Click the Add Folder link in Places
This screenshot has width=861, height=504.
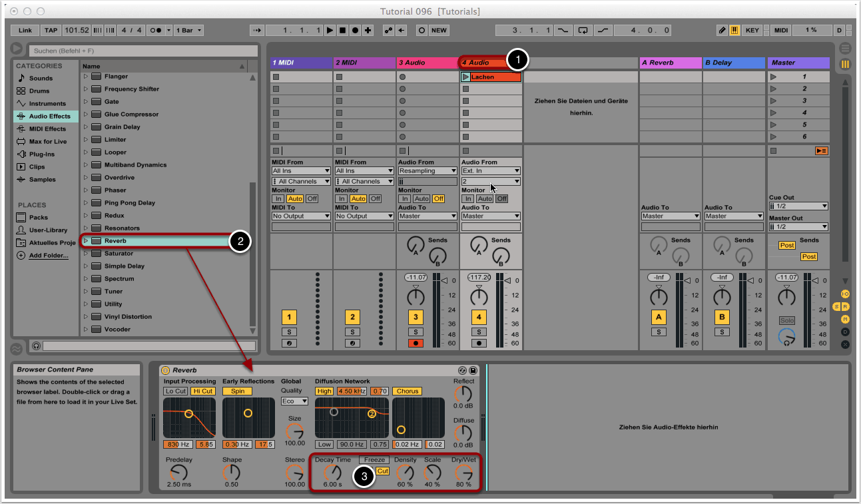48,256
